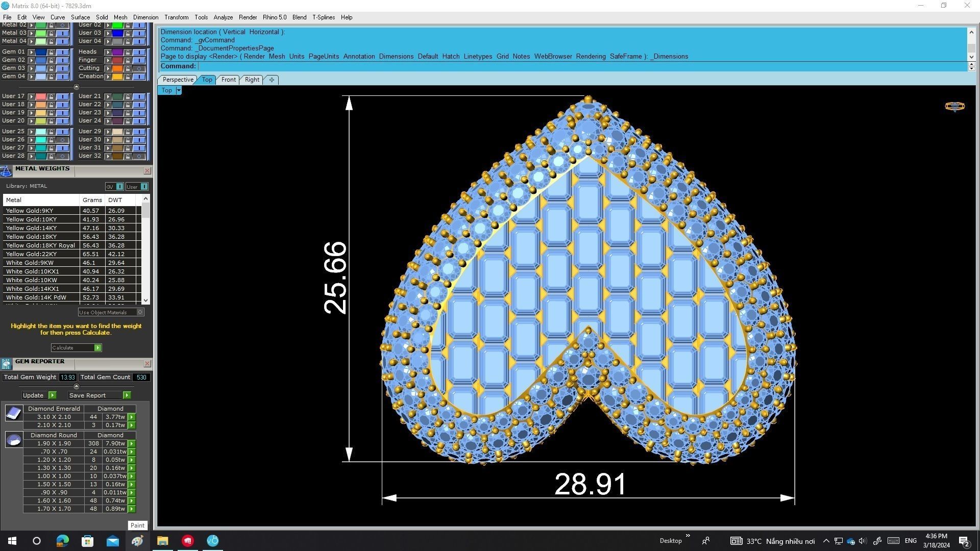
Task: Toggle the GV library switch
Action: (x=120, y=187)
